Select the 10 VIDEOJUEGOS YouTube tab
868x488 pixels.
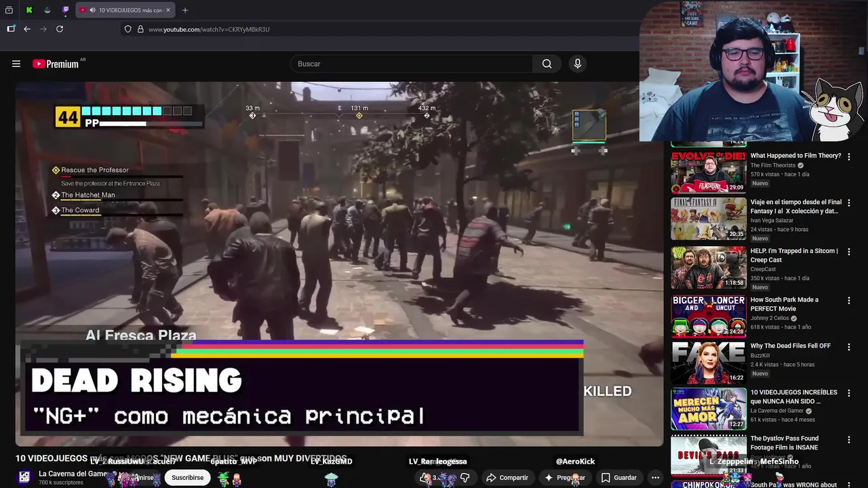125,10
